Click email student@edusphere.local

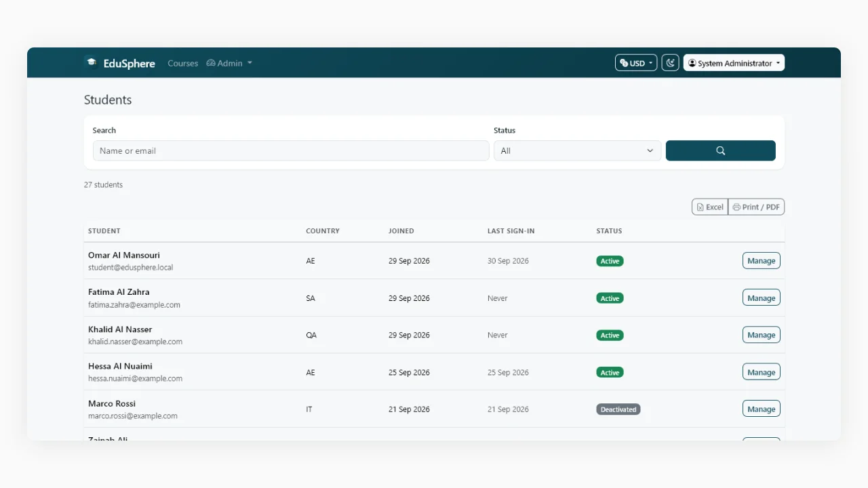131,268
